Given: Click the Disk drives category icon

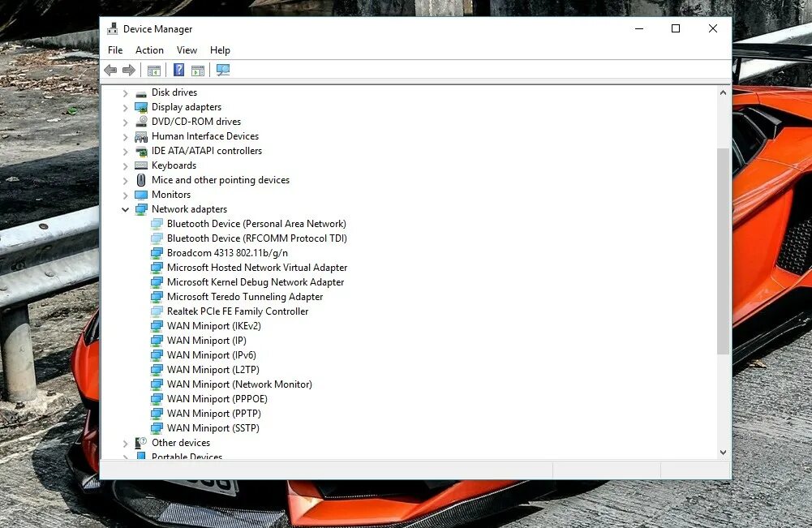Looking at the screenshot, I should [141, 93].
